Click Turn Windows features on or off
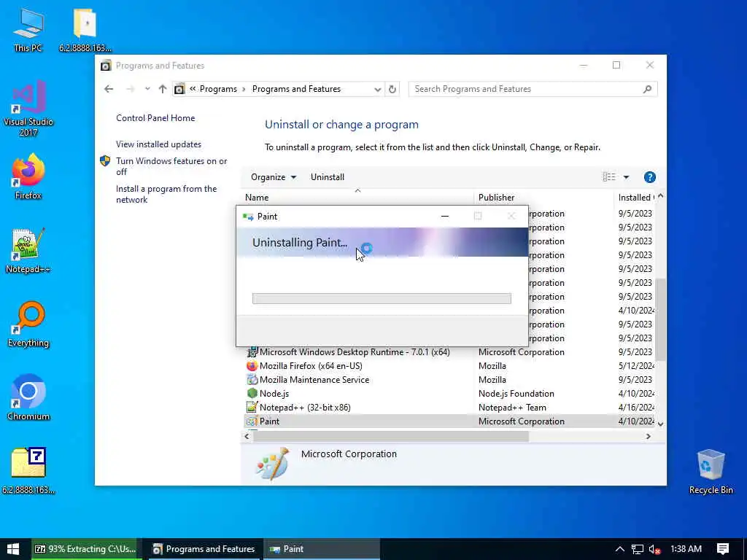 [171, 166]
